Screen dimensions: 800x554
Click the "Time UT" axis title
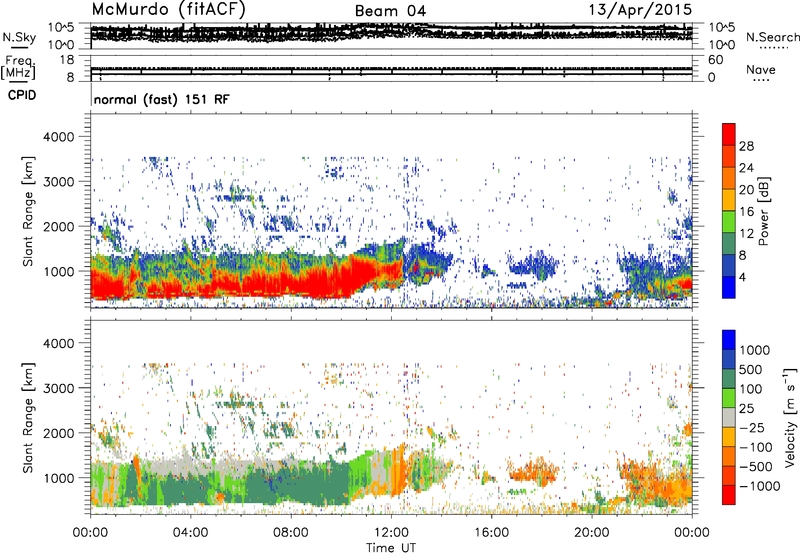coord(391,548)
